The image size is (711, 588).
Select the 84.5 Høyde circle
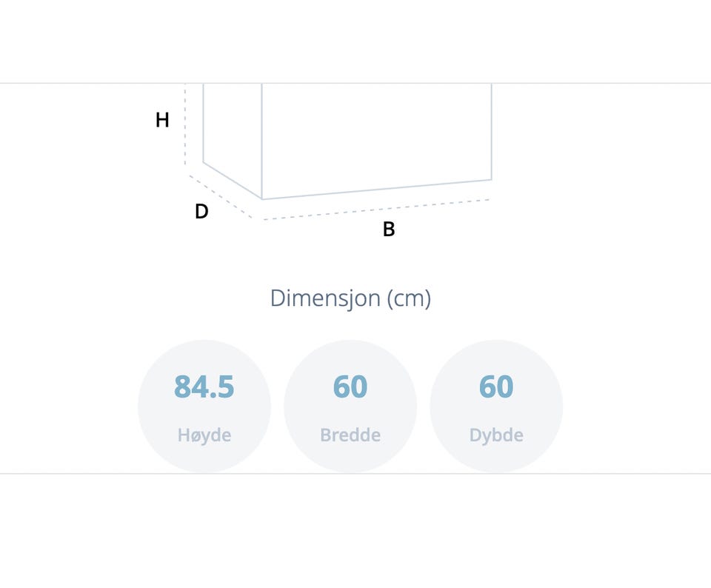pos(204,407)
